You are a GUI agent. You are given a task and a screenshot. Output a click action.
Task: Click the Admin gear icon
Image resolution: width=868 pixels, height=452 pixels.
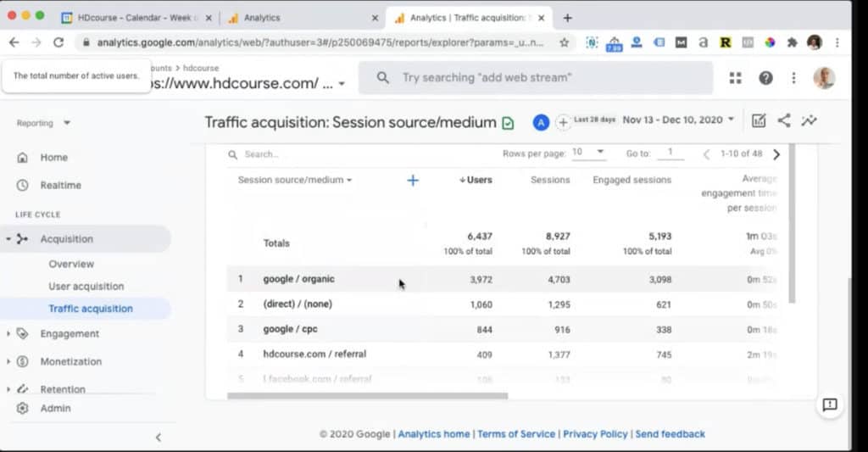pos(22,408)
